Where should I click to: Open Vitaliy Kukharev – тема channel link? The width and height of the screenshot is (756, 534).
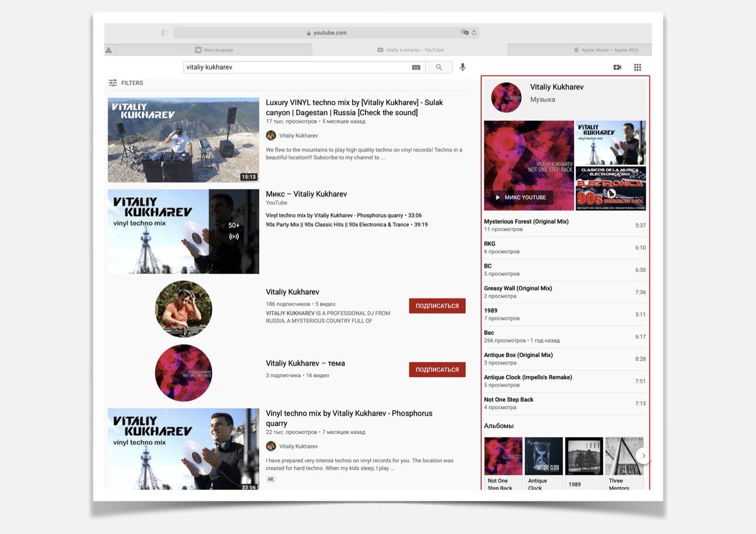click(306, 363)
